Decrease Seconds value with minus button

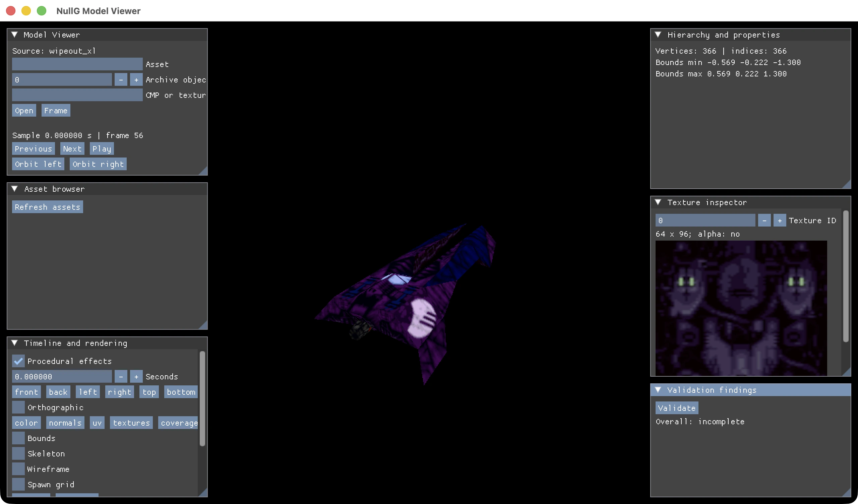[x=121, y=377]
